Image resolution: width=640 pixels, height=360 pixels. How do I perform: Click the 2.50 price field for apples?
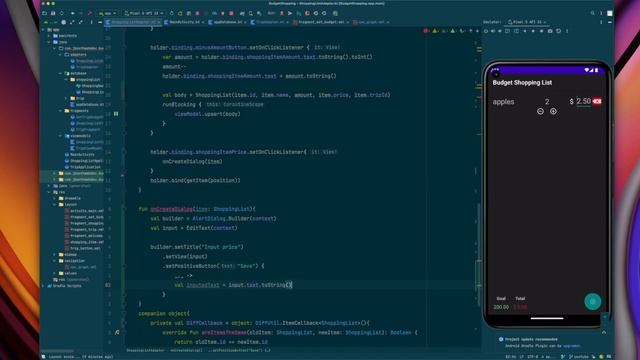[583, 101]
